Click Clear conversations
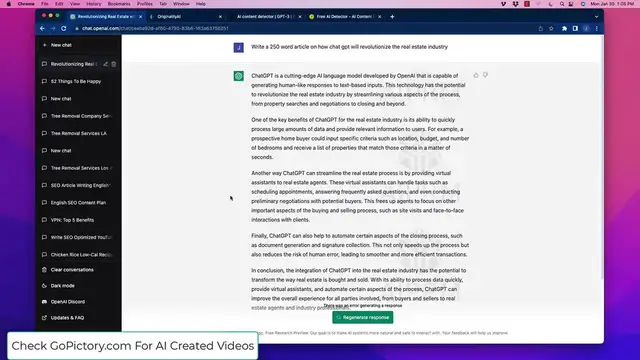Screen dimensions: 640x360 point(72,270)
